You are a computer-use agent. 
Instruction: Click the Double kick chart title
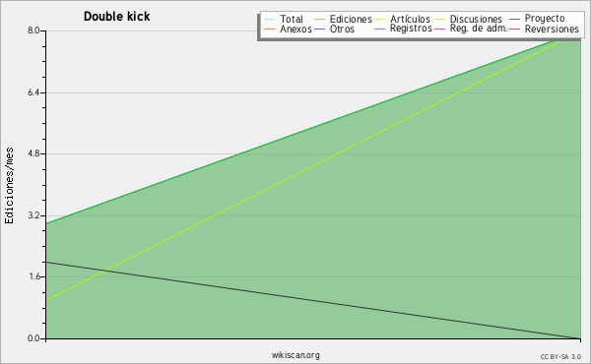click(117, 17)
